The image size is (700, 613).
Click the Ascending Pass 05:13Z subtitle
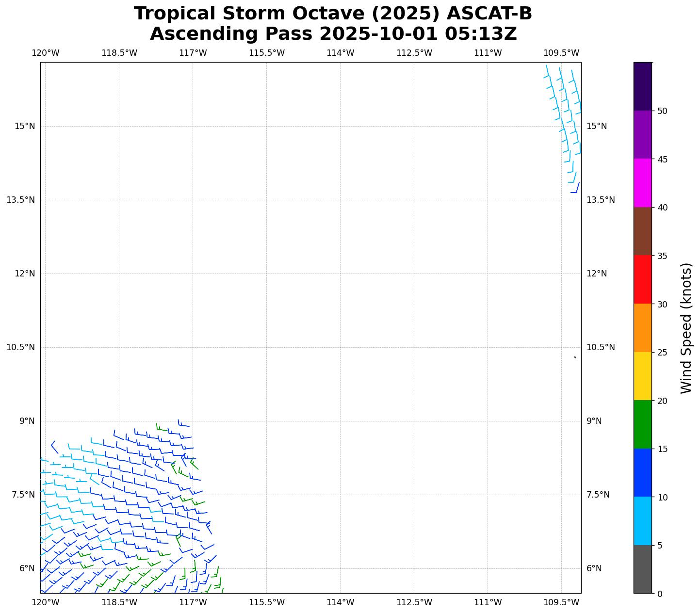333,34
